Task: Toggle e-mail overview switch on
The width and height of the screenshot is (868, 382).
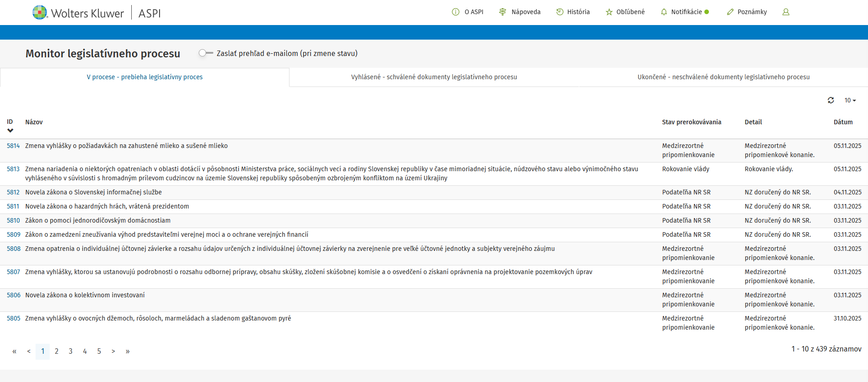Action: click(x=206, y=53)
